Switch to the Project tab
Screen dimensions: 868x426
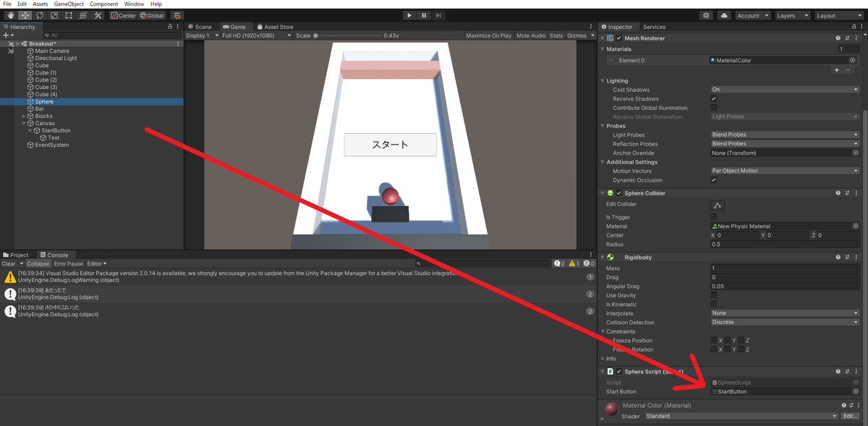(16, 255)
